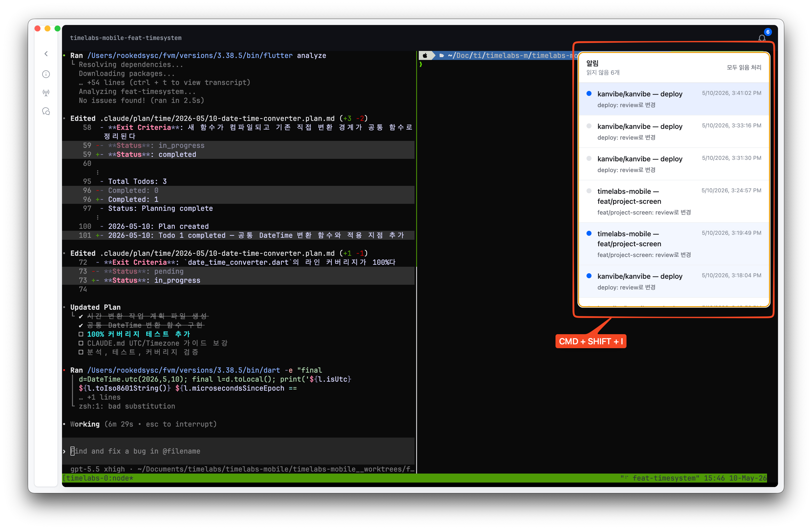Click the plan item "100% 커버리지 테스트 추가"
The image size is (812, 530).
click(x=138, y=334)
